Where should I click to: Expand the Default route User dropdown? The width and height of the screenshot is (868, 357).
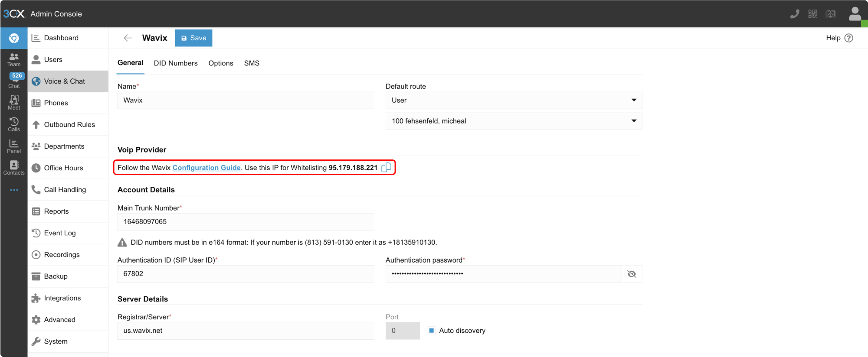(x=514, y=101)
